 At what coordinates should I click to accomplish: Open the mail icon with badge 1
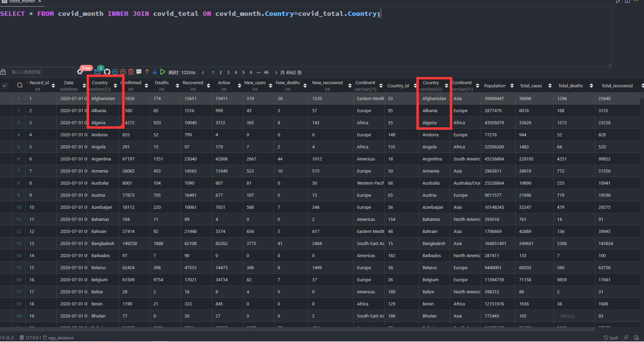97,72
